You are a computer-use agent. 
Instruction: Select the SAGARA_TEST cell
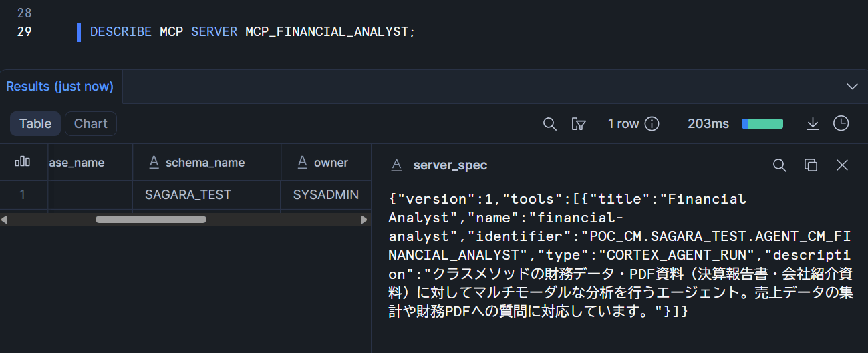click(188, 195)
